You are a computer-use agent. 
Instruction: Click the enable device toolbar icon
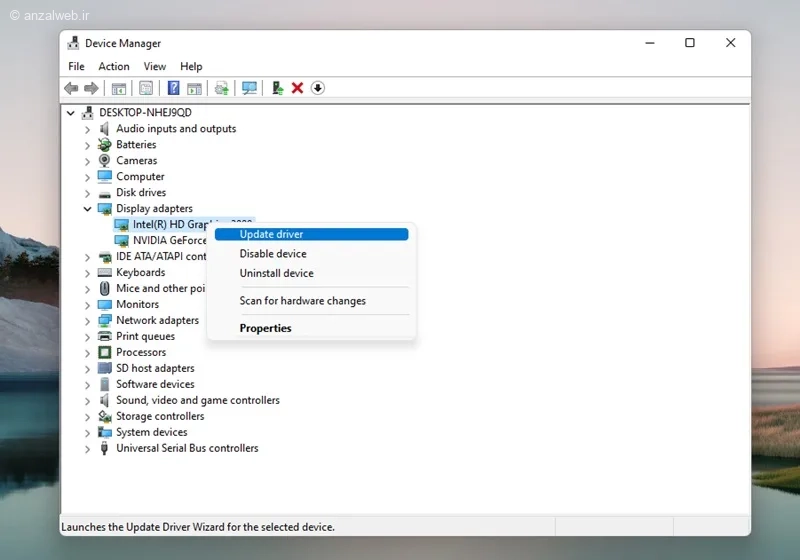(277, 88)
